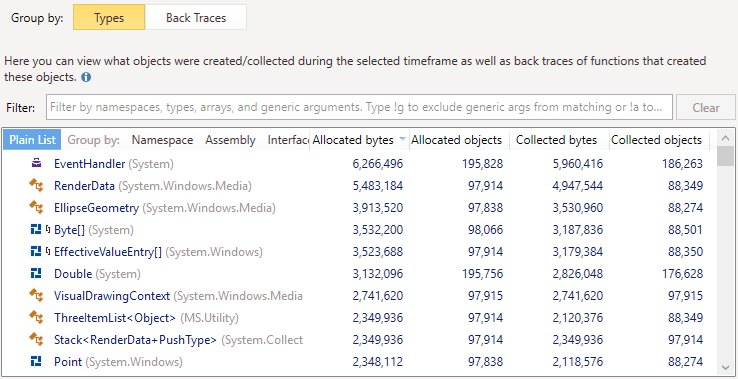Click the Collected bytes column header

point(556,140)
